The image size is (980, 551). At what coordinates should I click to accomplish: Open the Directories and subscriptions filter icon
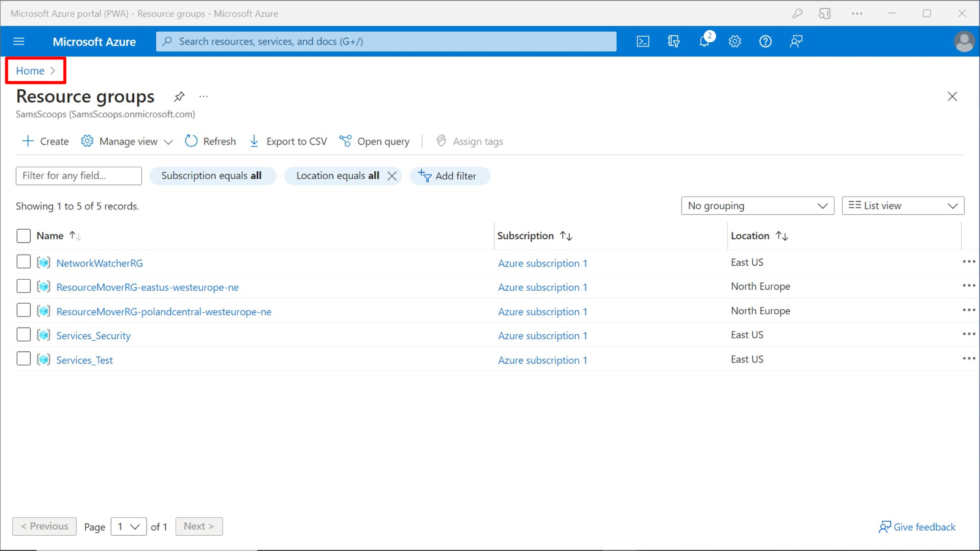point(674,42)
